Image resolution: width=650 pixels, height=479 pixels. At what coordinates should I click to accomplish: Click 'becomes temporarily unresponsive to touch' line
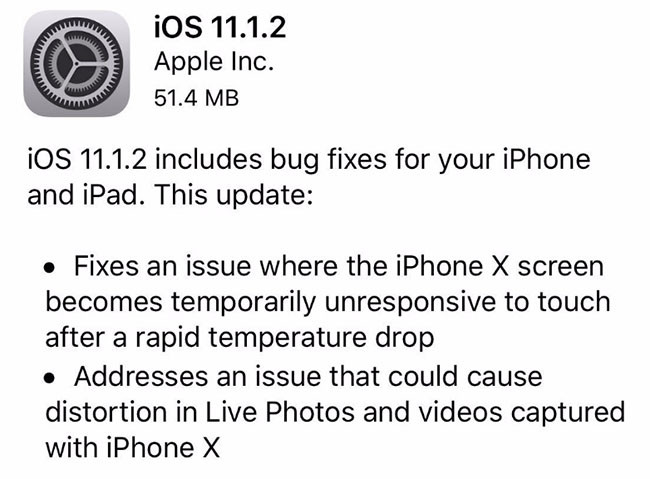328,302
